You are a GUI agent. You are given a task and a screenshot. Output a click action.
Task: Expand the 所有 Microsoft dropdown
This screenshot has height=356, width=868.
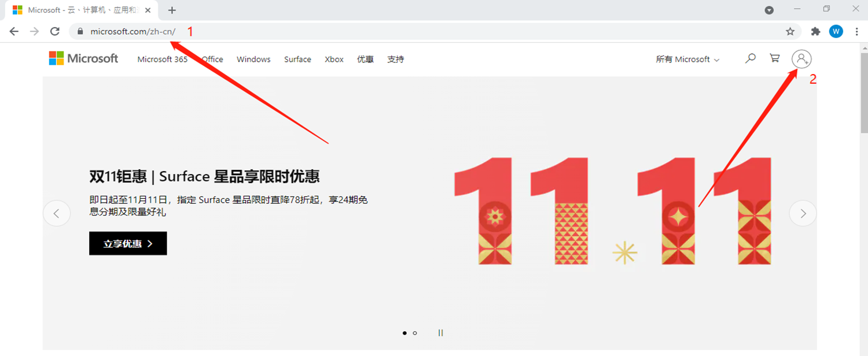[x=687, y=60]
